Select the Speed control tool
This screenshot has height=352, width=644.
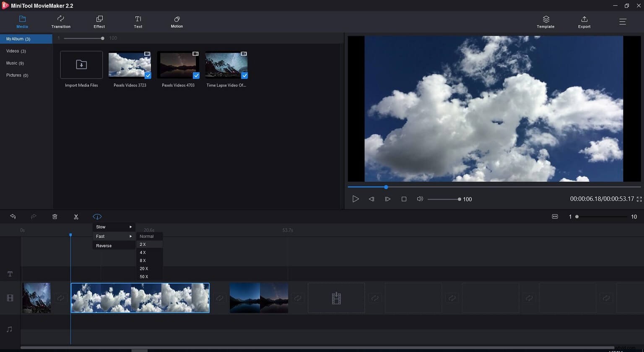pos(97,216)
